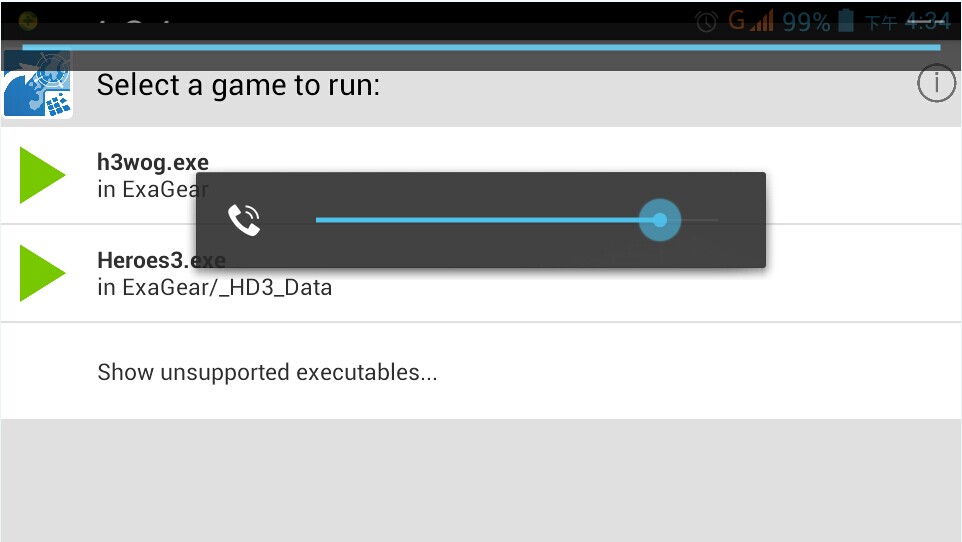Tap the "in ExaGear/_HD3_Data" path text
Viewport: 962px width, 542px height.
215,287
